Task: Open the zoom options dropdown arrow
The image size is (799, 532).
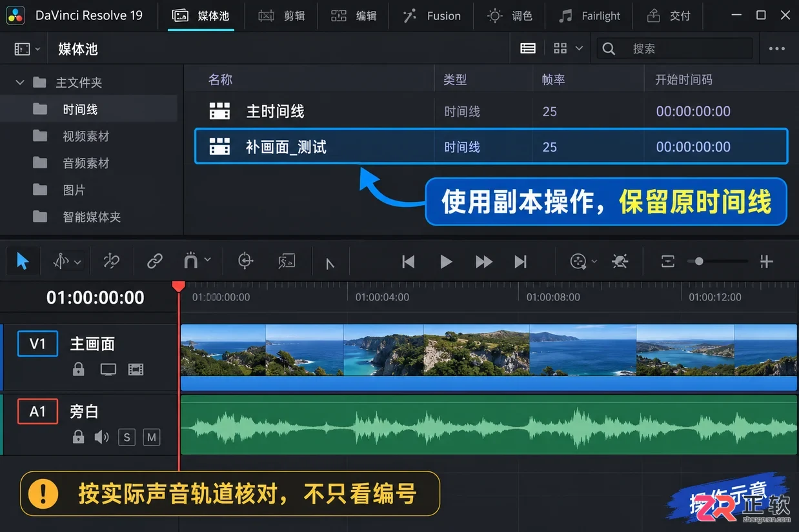Action: [594, 262]
